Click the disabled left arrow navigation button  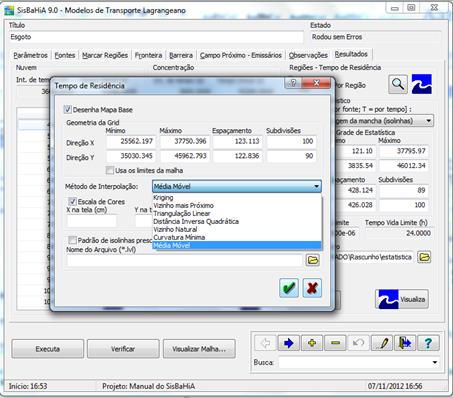point(265,343)
